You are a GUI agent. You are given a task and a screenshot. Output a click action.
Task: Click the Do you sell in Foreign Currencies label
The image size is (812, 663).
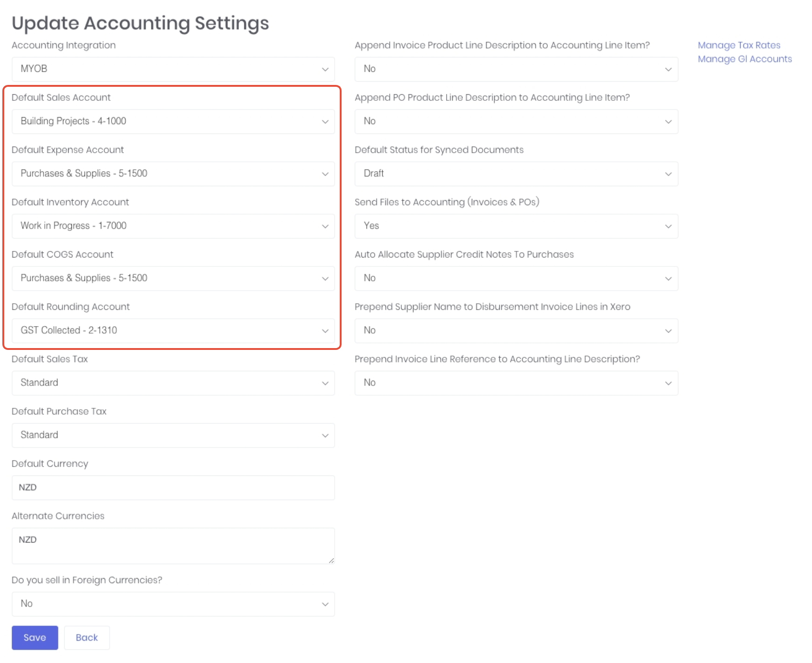click(x=87, y=580)
